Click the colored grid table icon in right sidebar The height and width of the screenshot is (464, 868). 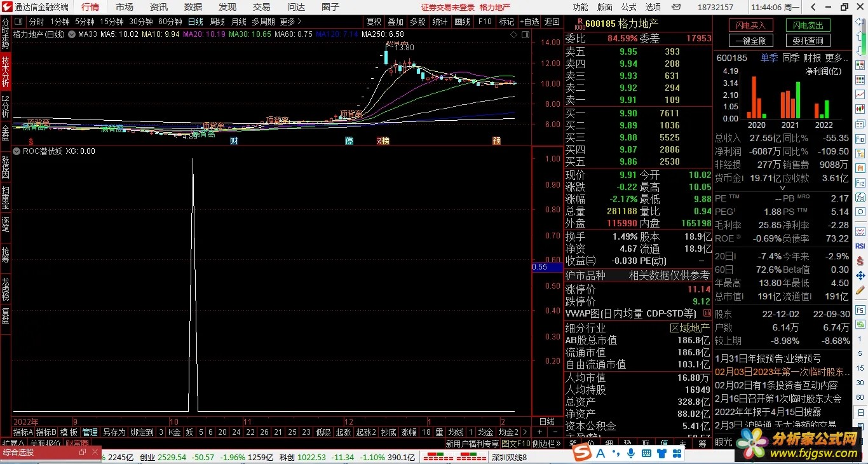pos(860,79)
